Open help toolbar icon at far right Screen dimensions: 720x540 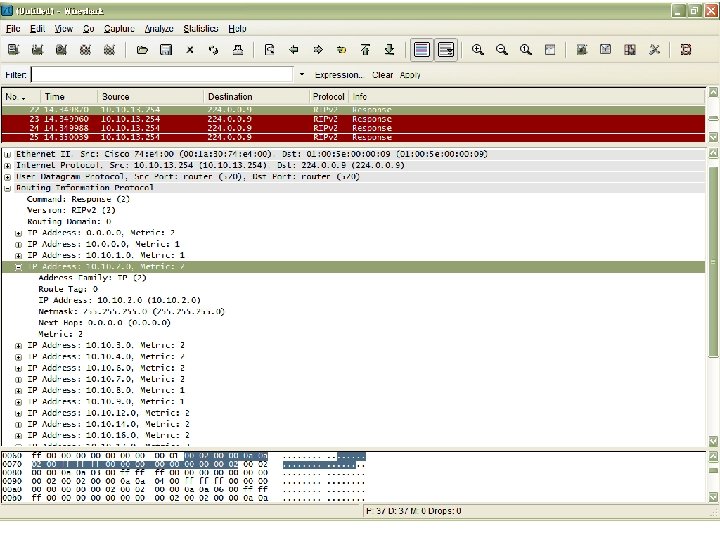686,50
